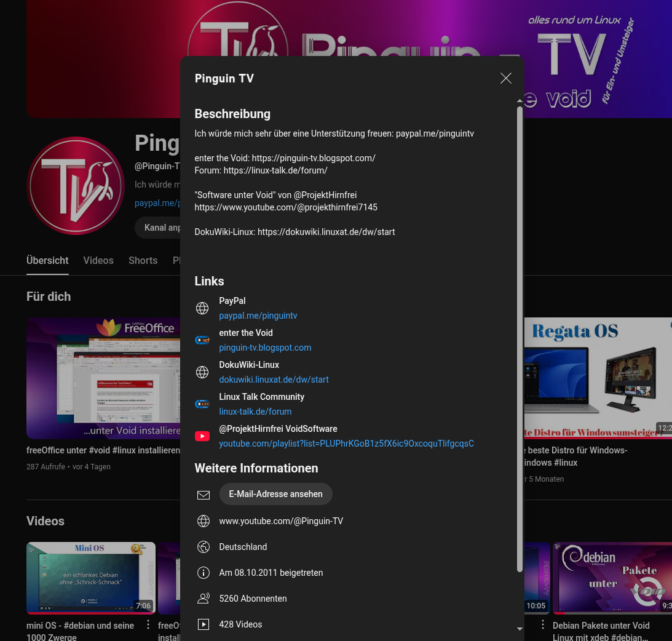Screen dimensions: 672x641
Task: Visit the dokuwiki.linuxat.de/dw/start link
Action: tap(274, 380)
